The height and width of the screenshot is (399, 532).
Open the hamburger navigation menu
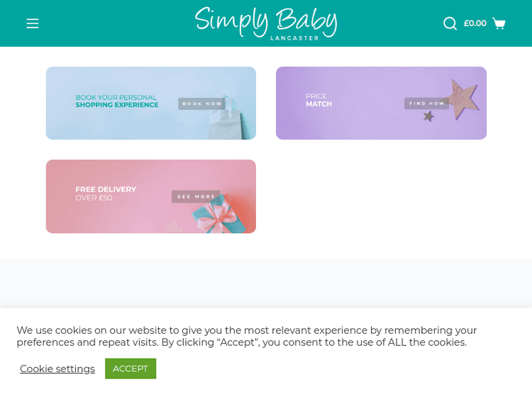pyautogui.click(x=33, y=23)
